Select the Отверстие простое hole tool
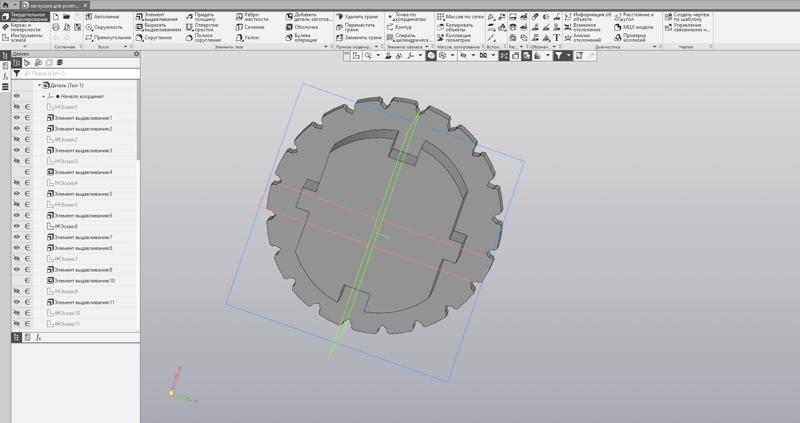The height and width of the screenshot is (423, 800). (202, 27)
